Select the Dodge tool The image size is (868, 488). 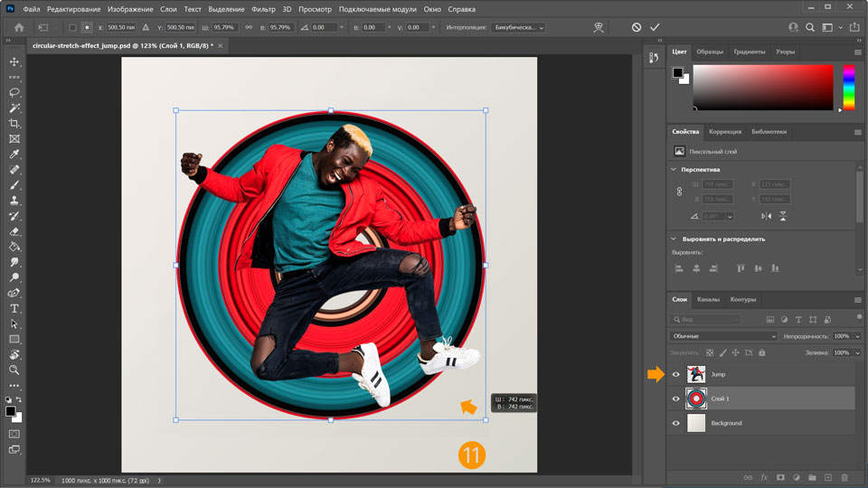tap(14, 277)
